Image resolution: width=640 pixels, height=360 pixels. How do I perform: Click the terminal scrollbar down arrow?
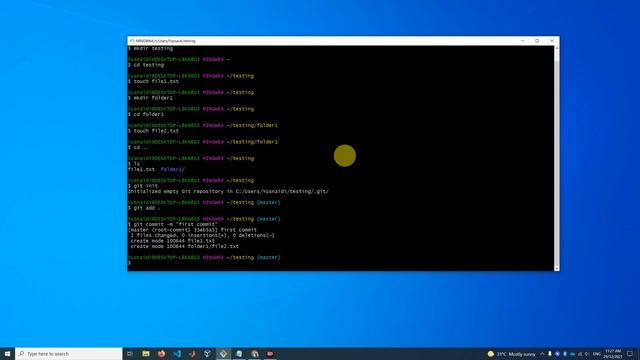tap(556, 268)
